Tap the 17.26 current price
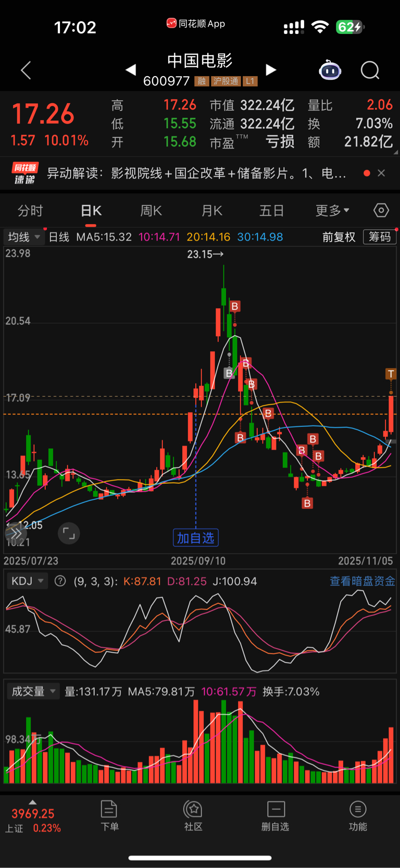The width and height of the screenshot is (400, 868). 43,114
